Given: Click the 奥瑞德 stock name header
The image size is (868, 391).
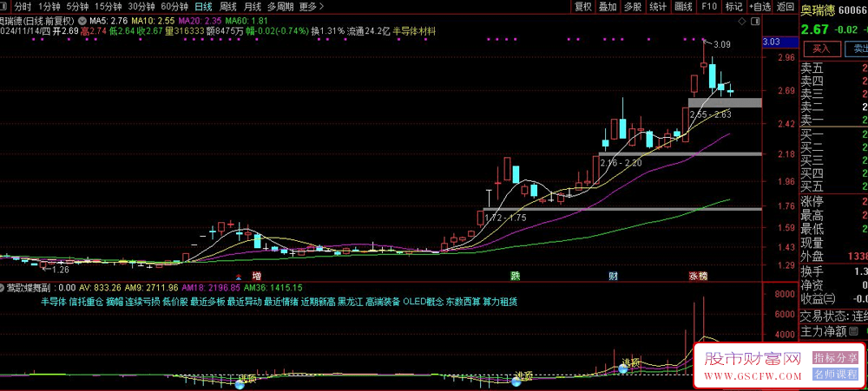Looking at the screenshot, I should pos(818,10).
